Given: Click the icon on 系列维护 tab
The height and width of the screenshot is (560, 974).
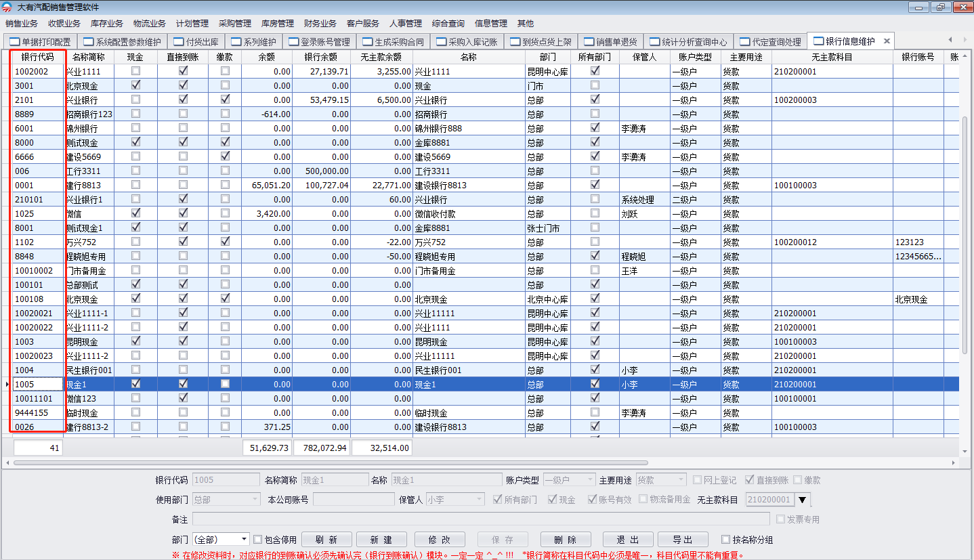Looking at the screenshot, I should [236, 41].
